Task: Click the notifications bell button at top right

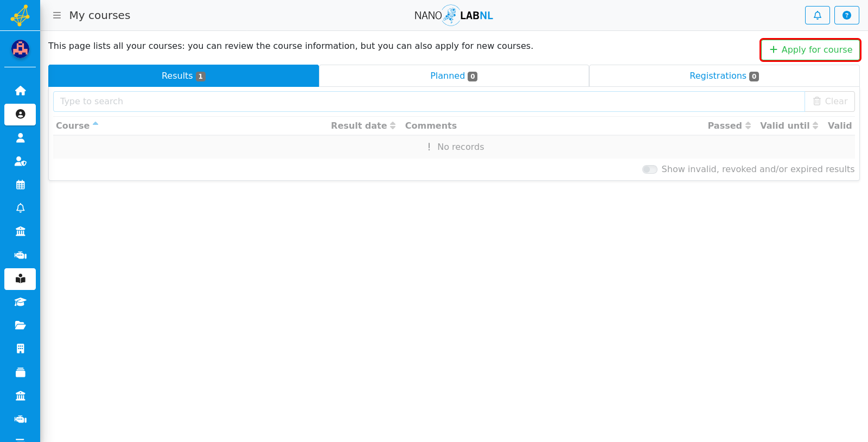Action: pos(817,15)
